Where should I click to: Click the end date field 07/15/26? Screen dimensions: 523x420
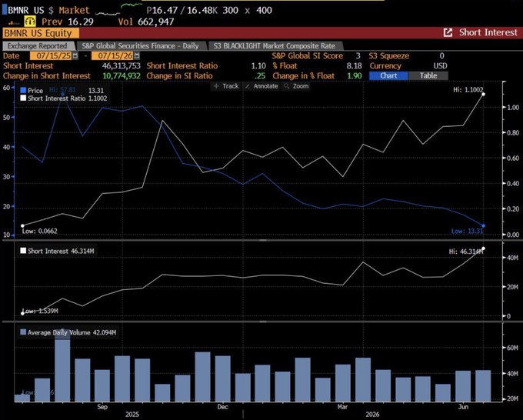(x=112, y=55)
